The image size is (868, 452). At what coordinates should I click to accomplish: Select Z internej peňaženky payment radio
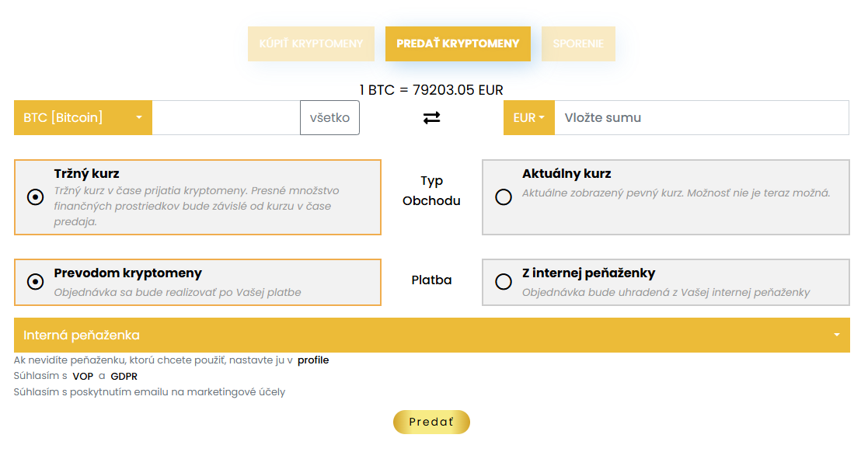(504, 282)
